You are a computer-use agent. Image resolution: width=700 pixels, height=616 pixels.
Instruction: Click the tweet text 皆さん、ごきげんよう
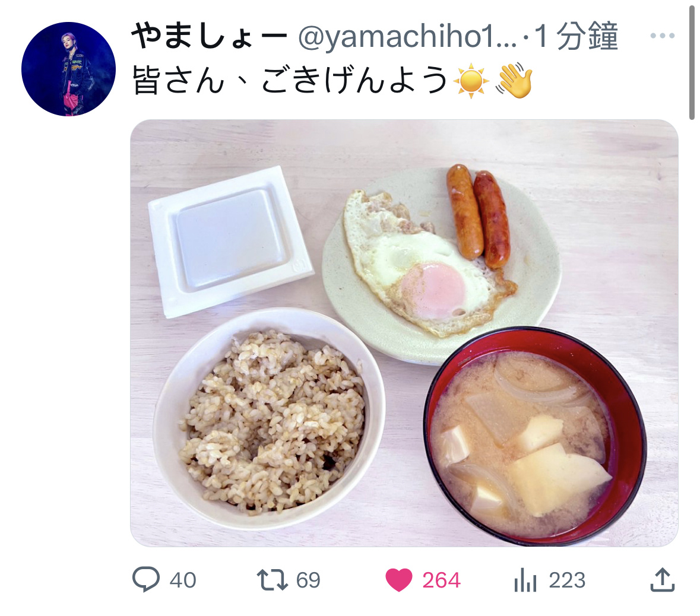coord(290,81)
